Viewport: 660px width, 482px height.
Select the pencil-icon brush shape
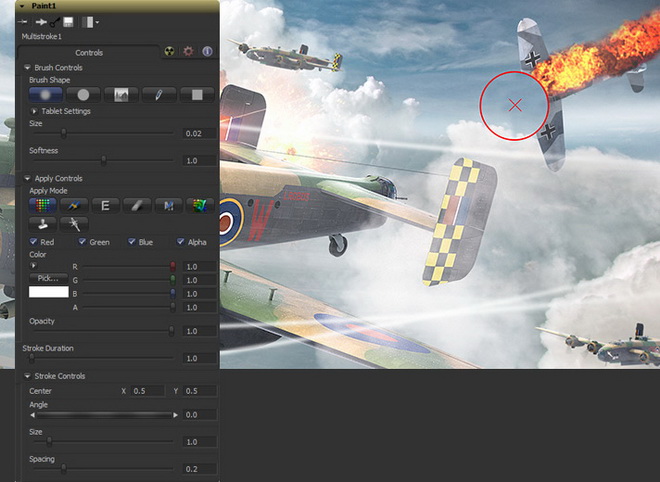pos(159,95)
